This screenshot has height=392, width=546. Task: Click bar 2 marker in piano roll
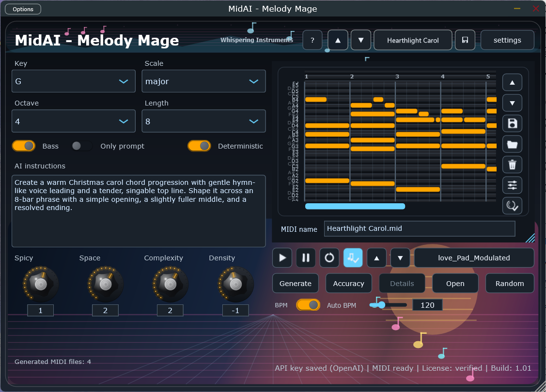point(352,76)
